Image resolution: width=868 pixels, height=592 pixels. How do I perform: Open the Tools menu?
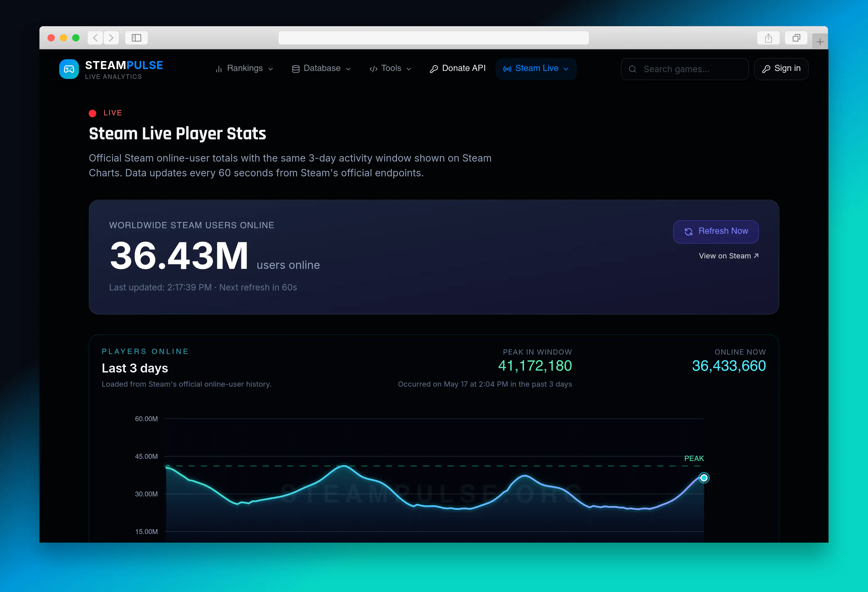(x=391, y=69)
